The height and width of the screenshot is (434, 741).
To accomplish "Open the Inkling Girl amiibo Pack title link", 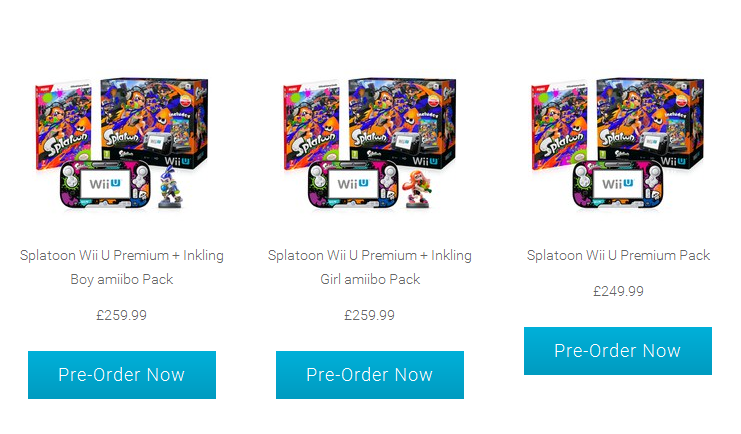I will 370,267.
